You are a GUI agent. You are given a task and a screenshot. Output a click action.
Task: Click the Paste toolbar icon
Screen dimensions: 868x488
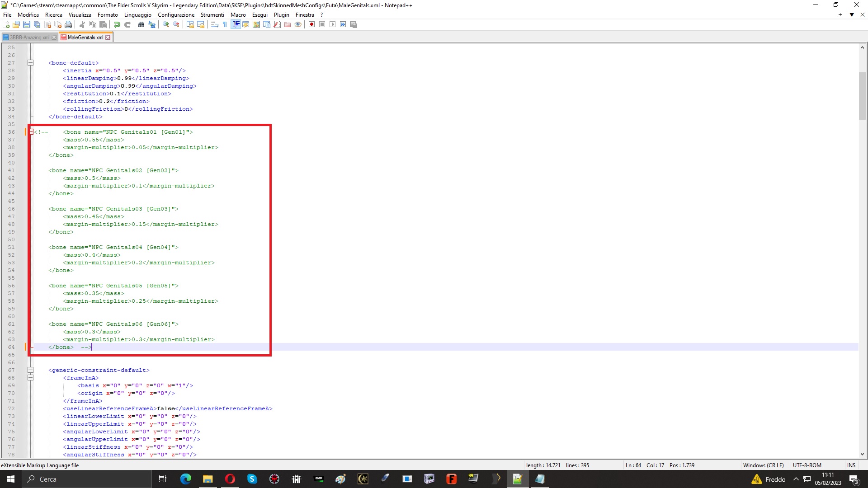[x=103, y=24]
